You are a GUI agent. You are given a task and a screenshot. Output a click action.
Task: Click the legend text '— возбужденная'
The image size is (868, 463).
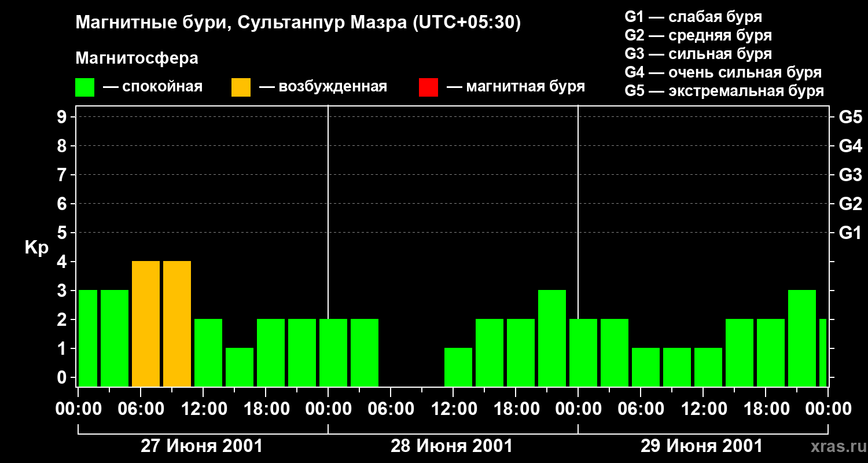[x=323, y=87]
